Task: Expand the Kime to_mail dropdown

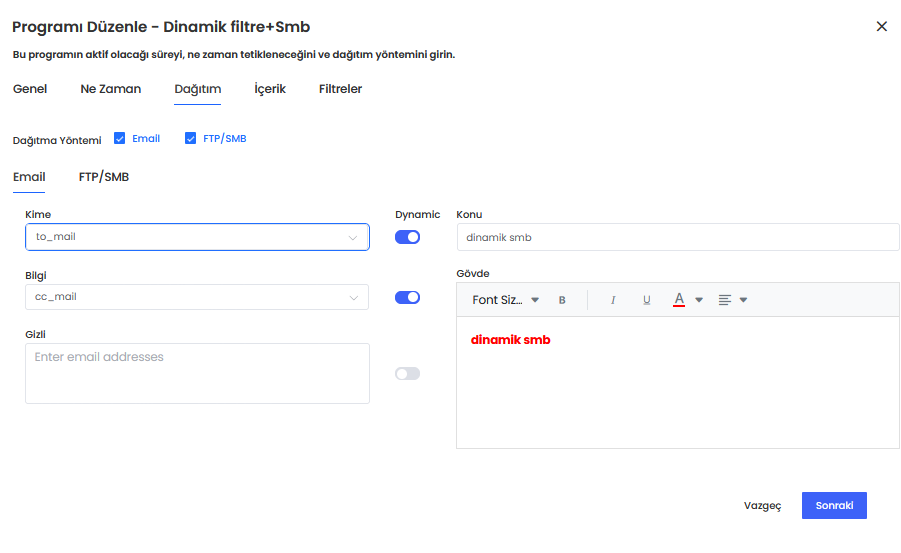Action: coord(353,237)
